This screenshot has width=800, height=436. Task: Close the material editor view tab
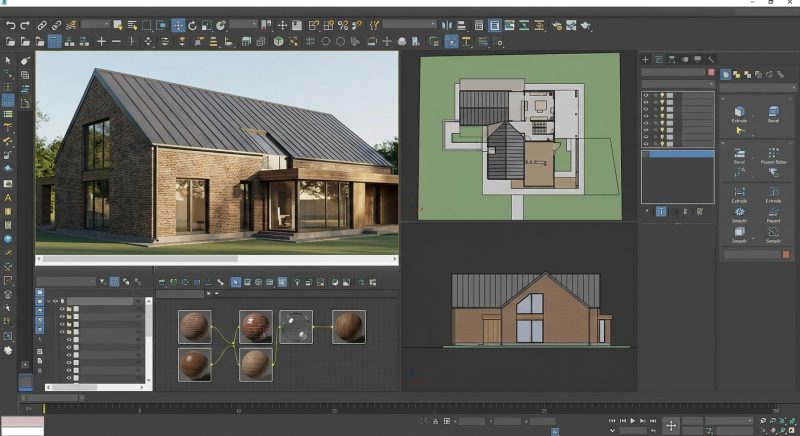point(208,294)
